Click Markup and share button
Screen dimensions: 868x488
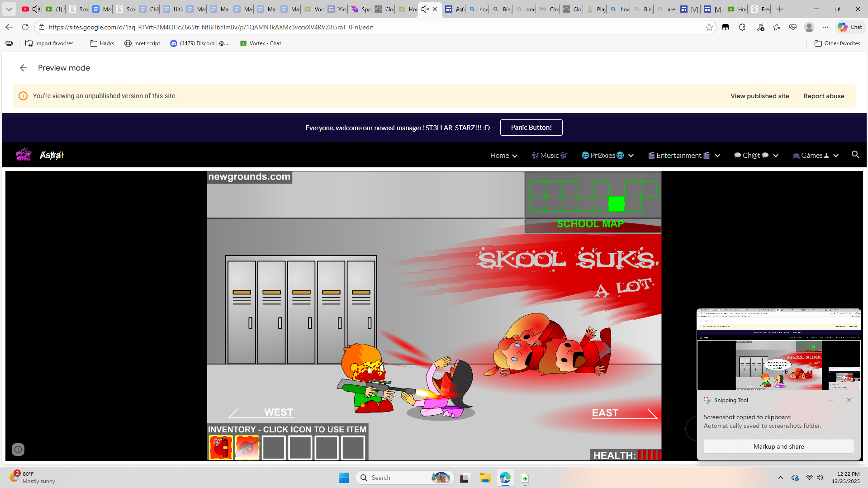click(x=778, y=446)
